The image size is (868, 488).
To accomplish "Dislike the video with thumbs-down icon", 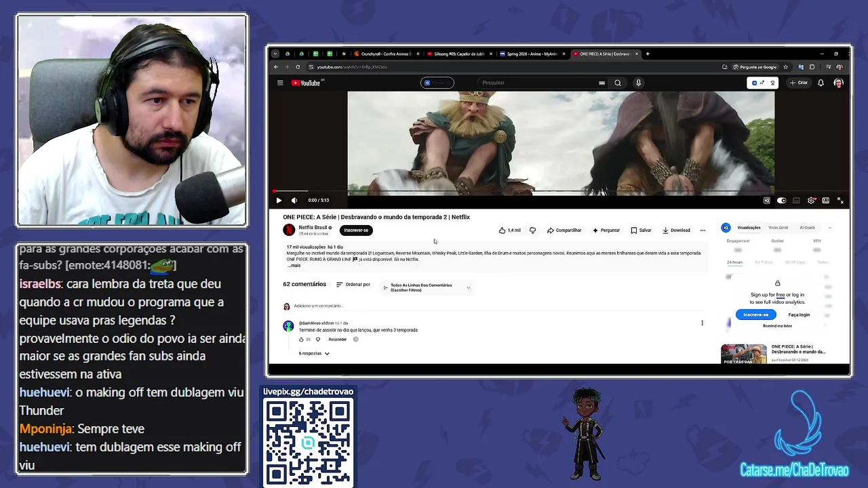I will tap(532, 230).
